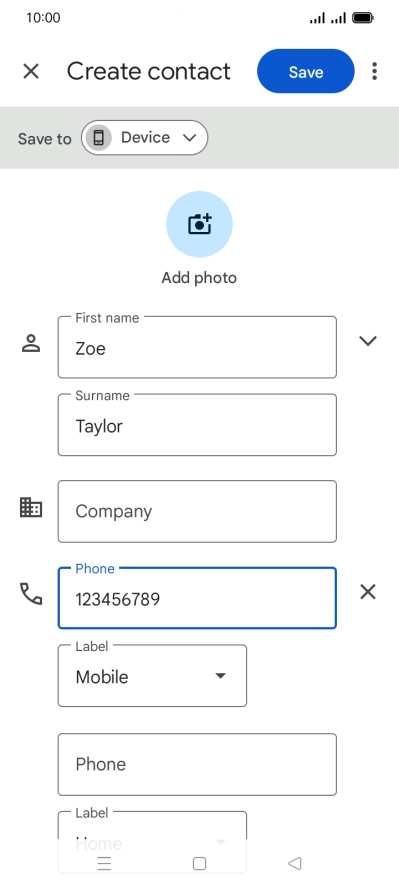Tap the add photo camera icon
This screenshot has height=888, width=399.
coord(199,224)
